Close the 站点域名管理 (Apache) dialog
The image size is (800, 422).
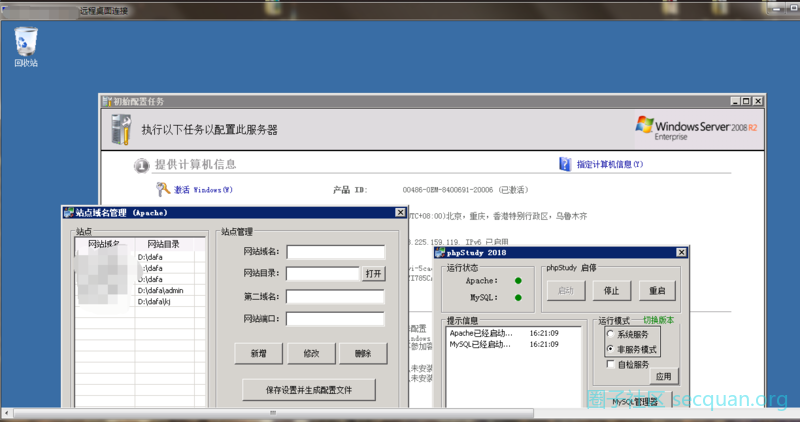pyautogui.click(x=401, y=212)
